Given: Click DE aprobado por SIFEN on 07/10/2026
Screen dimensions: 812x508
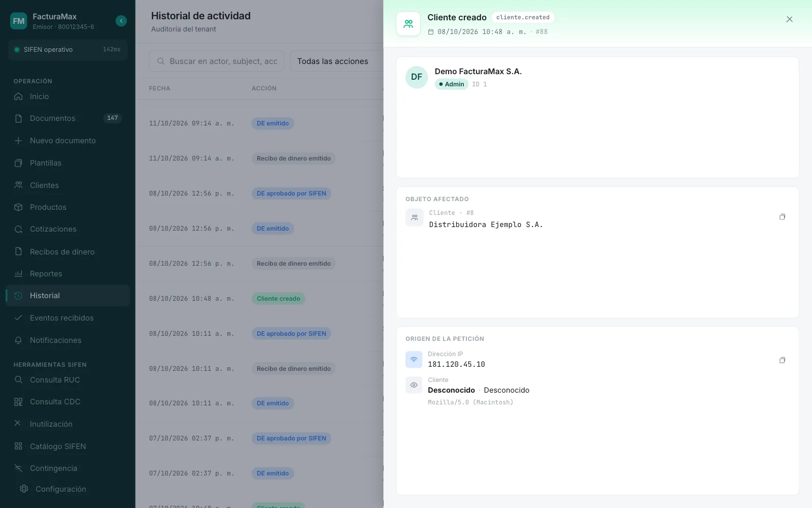Looking at the screenshot, I should (291, 438).
